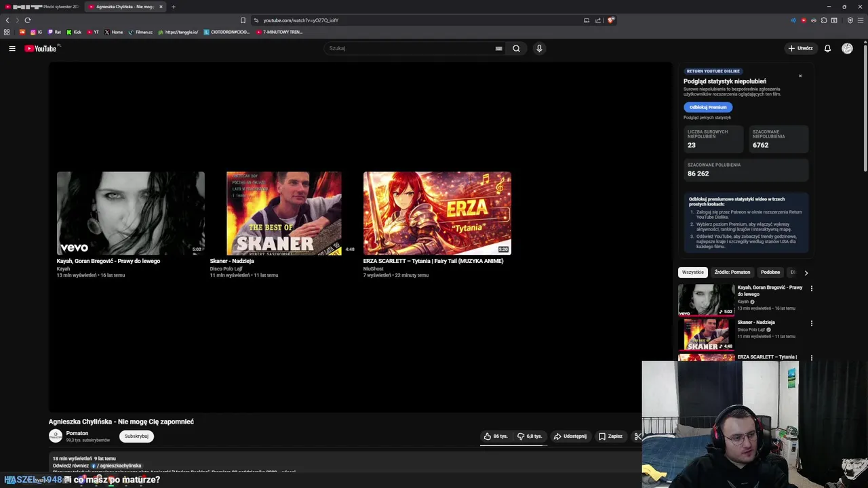Viewport: 868px width, 488px height.
Task: Open the browser extensions puzzle icon
Action: point(824,20)
